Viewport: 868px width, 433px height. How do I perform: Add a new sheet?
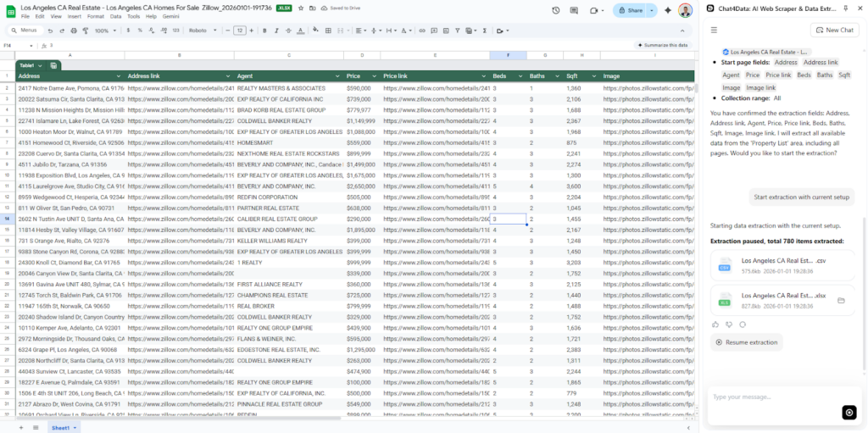pos(21,427)
